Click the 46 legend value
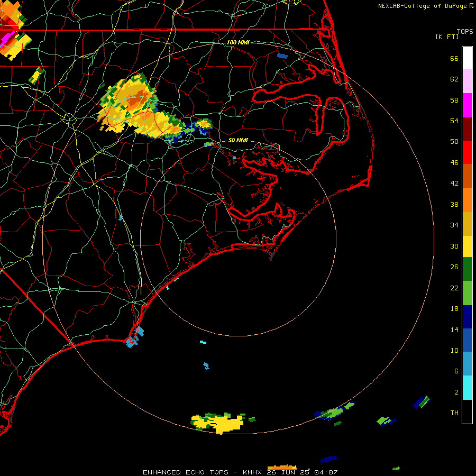The height and width of the screenshot is (476, 476). (x=454, y=163)
